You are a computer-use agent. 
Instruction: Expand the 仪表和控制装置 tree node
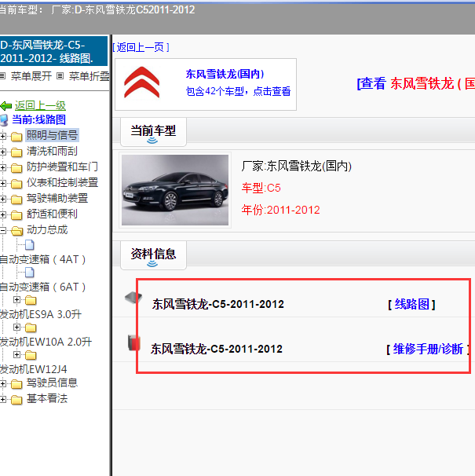(2, 183)
